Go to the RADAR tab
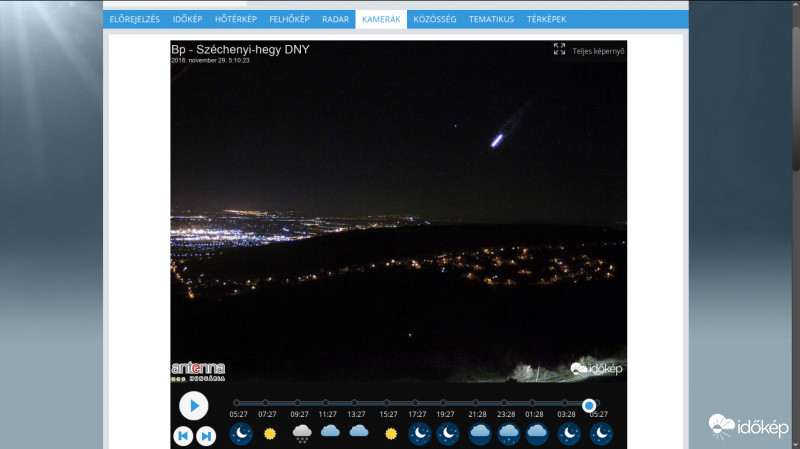The width and height of the screenshot is (800, 449). (335, 19)
